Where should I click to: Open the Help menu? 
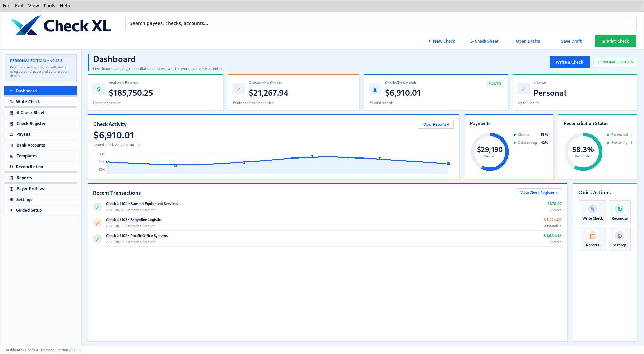65,6
